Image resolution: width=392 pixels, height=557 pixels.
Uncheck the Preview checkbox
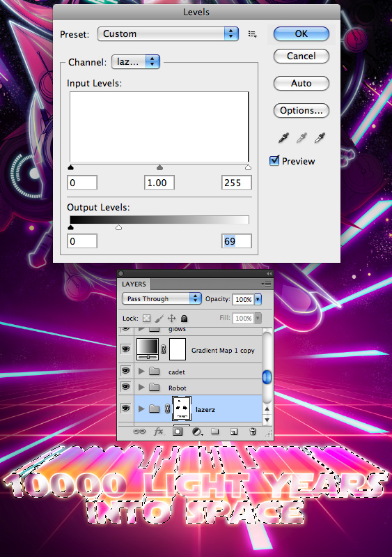(274, 161)
